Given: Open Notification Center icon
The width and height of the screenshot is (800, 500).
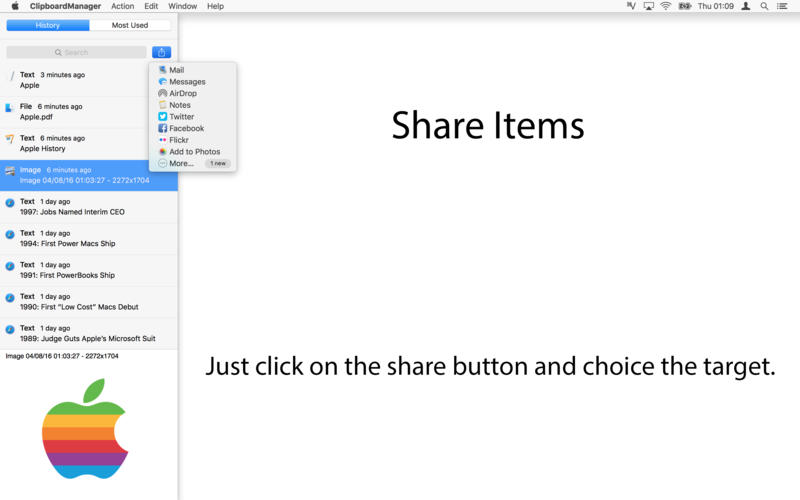Looking at the screenshot, I should tap(782, 6).
